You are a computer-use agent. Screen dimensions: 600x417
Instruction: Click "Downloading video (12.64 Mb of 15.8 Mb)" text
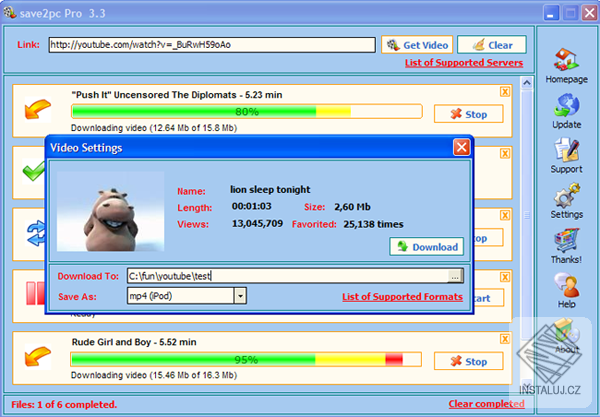[x=154, y=128]
